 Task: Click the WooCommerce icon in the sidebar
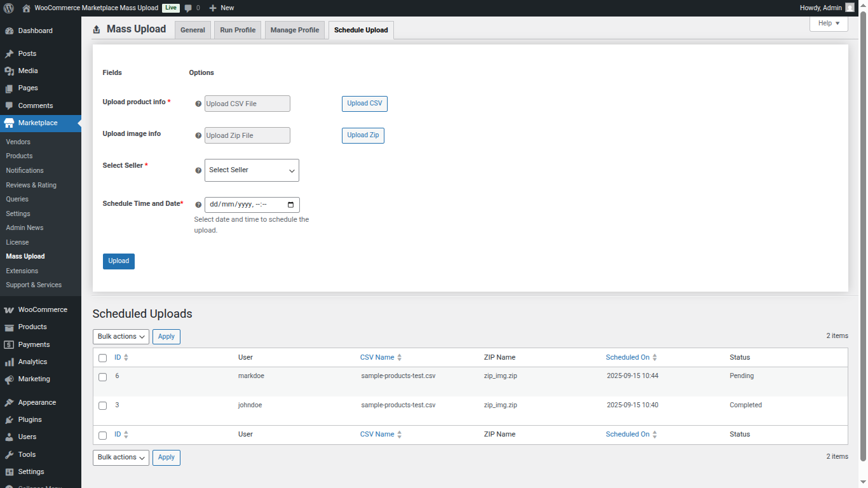10,309
